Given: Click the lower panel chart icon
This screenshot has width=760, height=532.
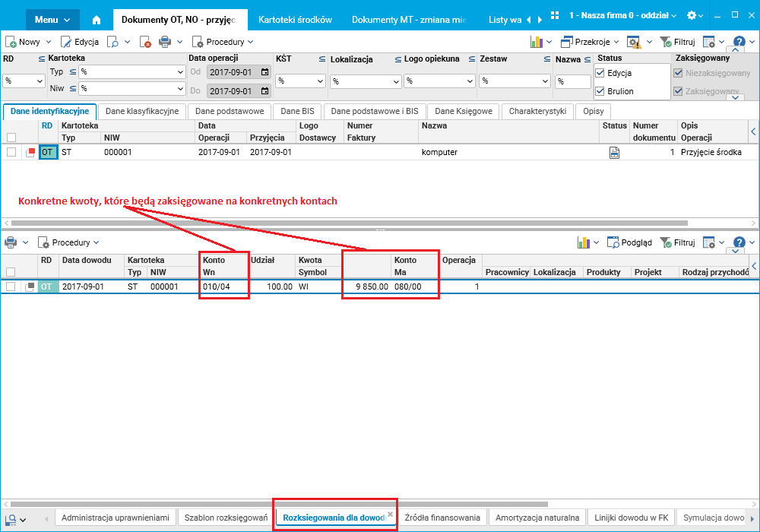Looking at the screenshot, I should coord(584,242).
